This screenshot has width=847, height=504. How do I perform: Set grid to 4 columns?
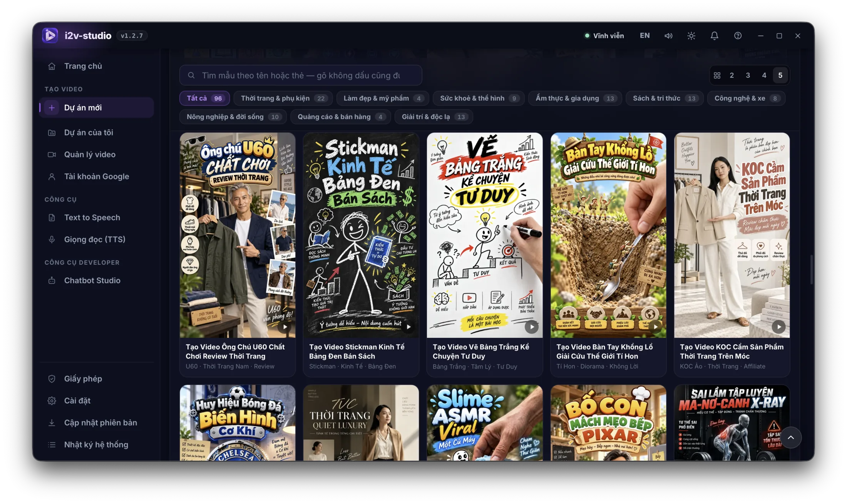764,75
